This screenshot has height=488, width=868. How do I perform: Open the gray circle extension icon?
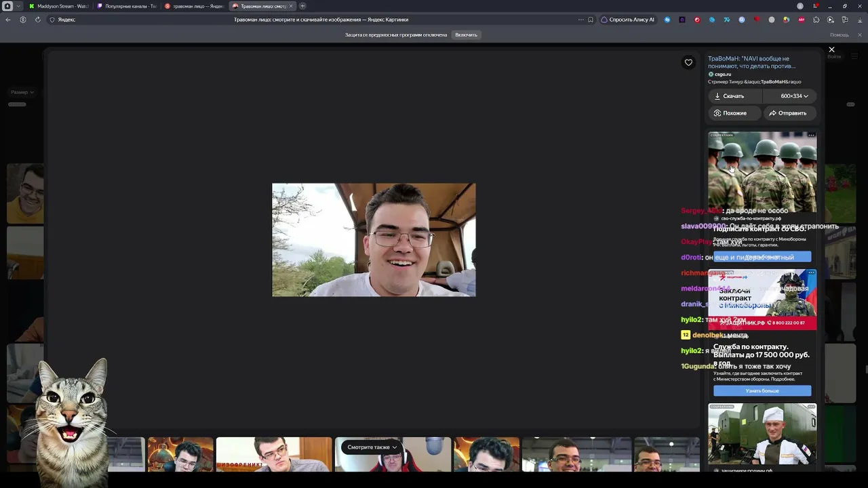[772, 20]
